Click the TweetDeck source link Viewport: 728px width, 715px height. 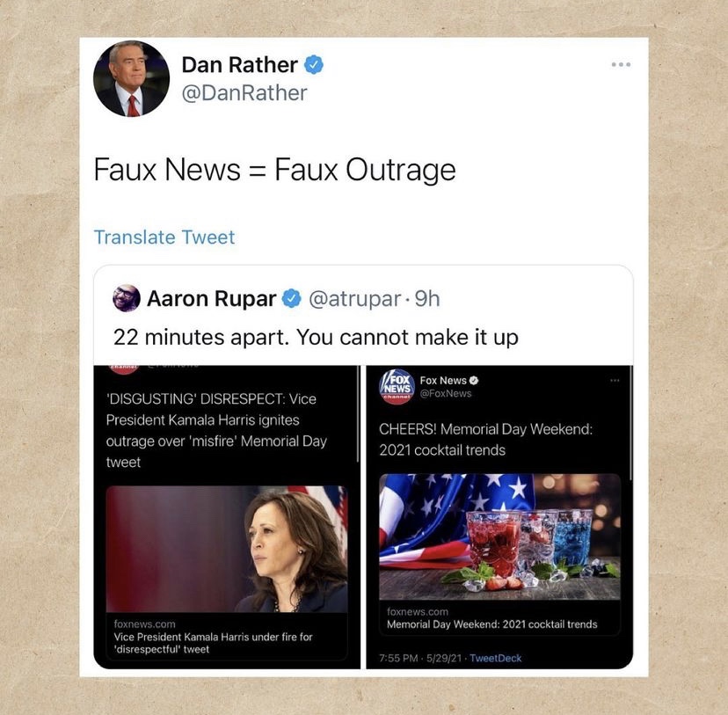[x=495, y=658]
